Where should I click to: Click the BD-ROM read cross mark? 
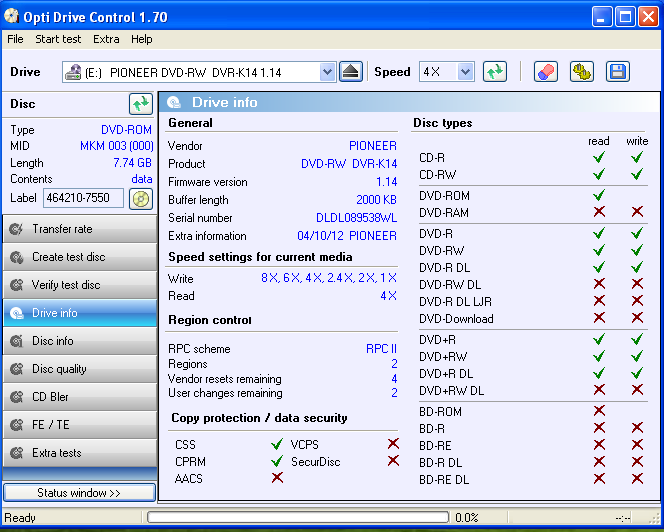pyautogui.click(x=599, y=410)
